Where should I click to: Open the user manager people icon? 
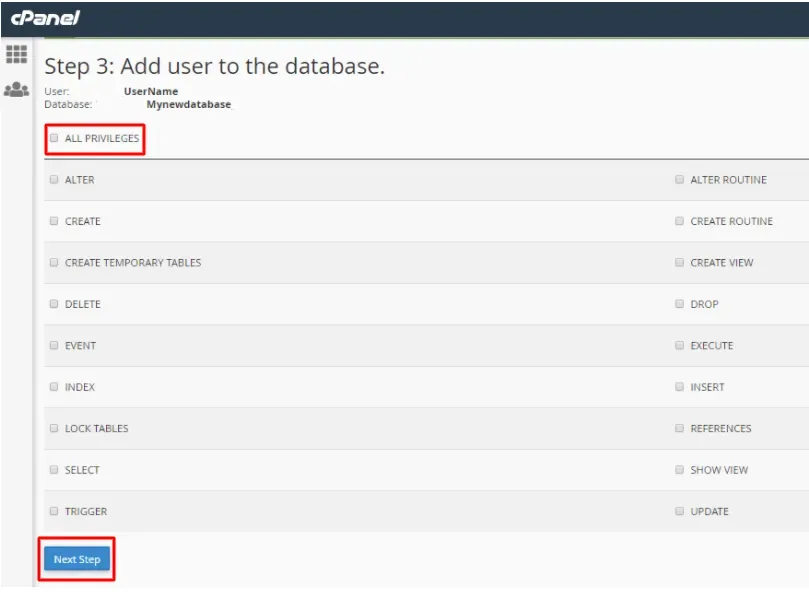coord(17,90)
